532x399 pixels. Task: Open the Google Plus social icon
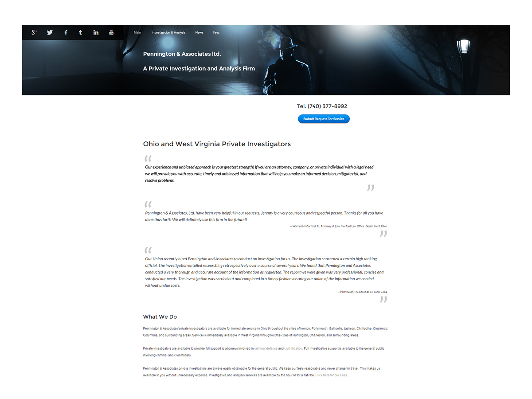(x=34, y=32)
